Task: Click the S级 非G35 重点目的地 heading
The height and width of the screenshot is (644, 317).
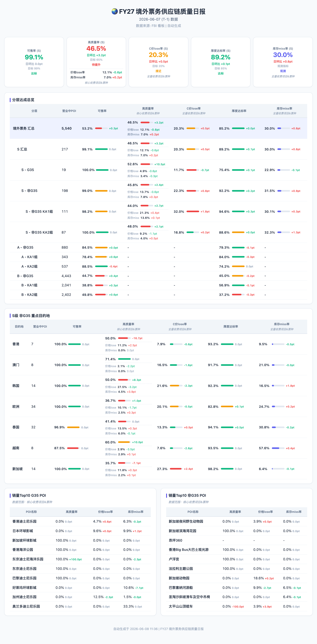Action: tap(31, 316)
